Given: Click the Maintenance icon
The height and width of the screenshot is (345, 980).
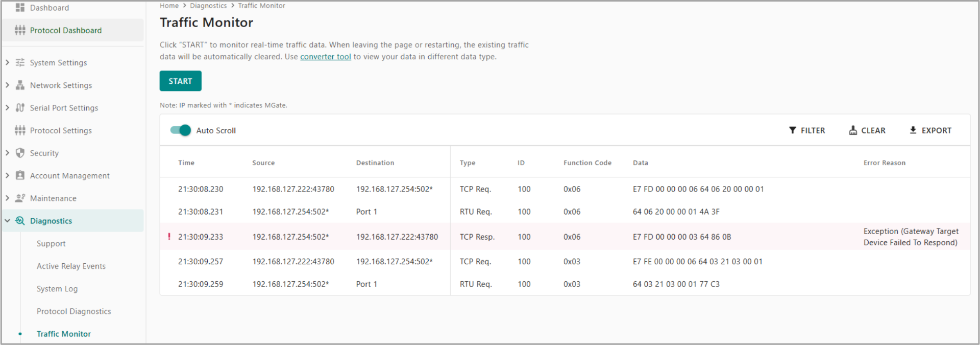Looking at the screenshot, I should pyautogui.click(x=20, y=198).
